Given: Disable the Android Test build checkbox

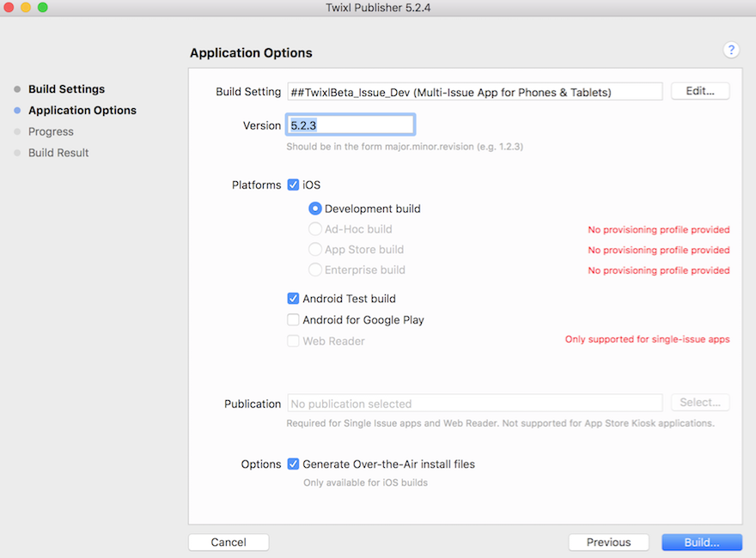Looking at the screenshot, I should point(293,298).
